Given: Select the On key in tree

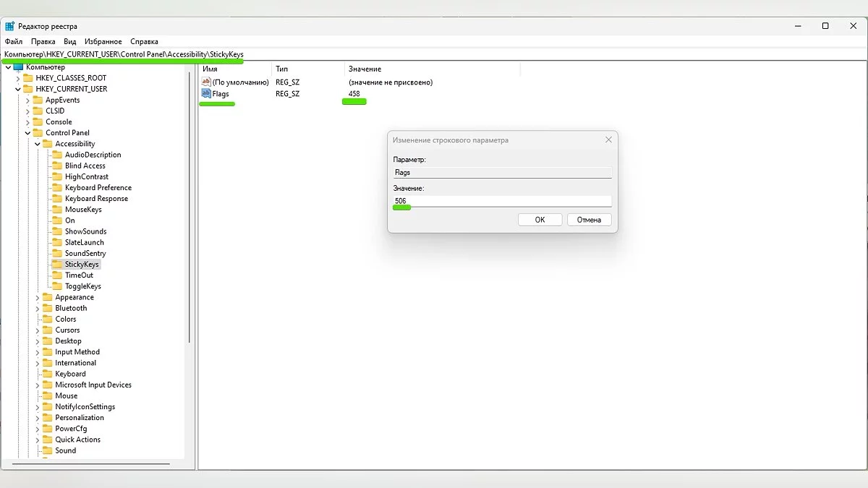Looking at the screenshot, I should [x=69, y=221].
